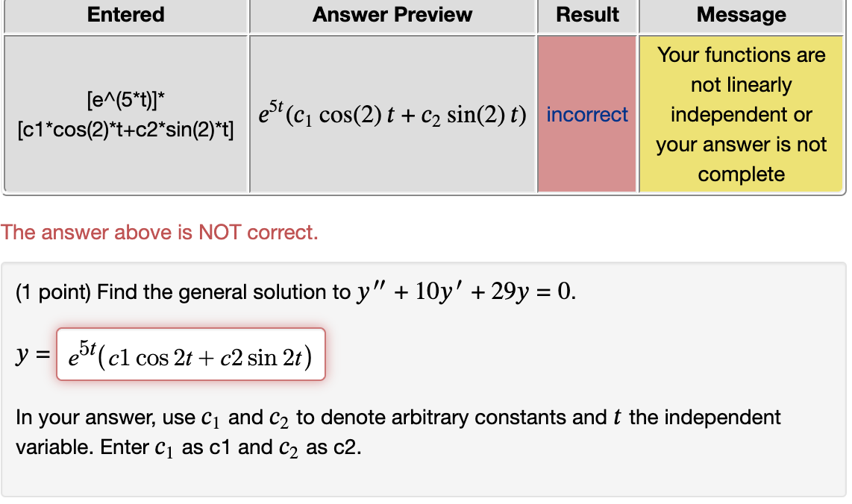This screenshot has width=852, height=504.
Task: Select the entered expression [e^(5*t)]* text
Action: pyautogui.click(x=125, y=100)
